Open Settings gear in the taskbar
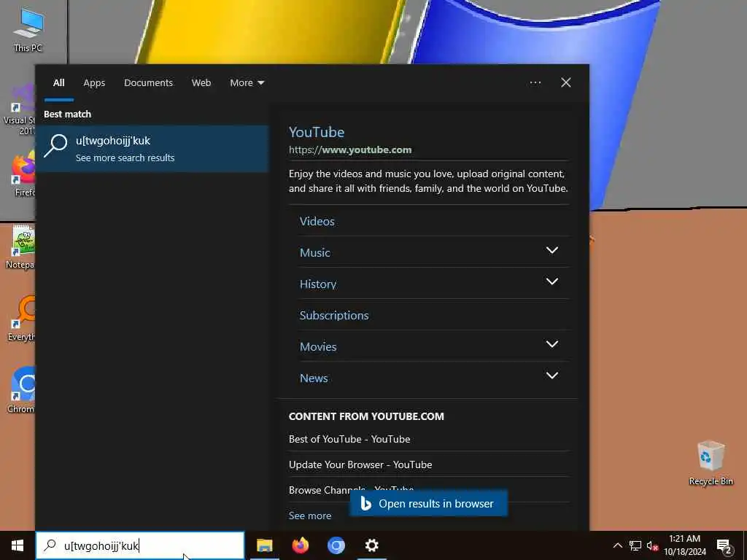The width and height of the screenshot is (747, 560). 371,545
